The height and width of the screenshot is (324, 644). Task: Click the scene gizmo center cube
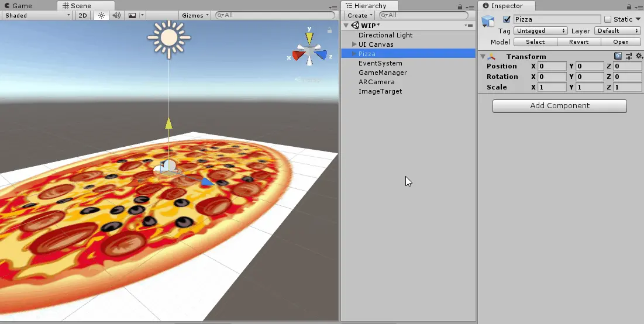tap(309, 51)
